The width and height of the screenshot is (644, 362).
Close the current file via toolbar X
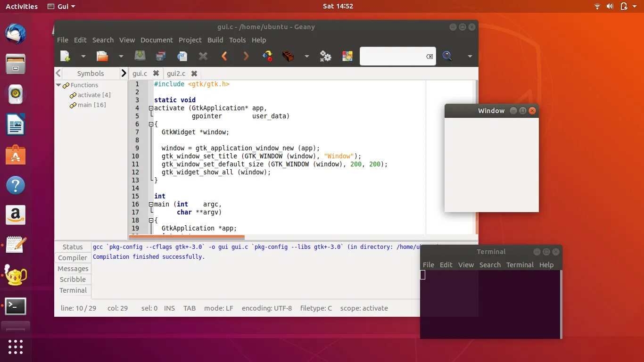coord(203,56)
